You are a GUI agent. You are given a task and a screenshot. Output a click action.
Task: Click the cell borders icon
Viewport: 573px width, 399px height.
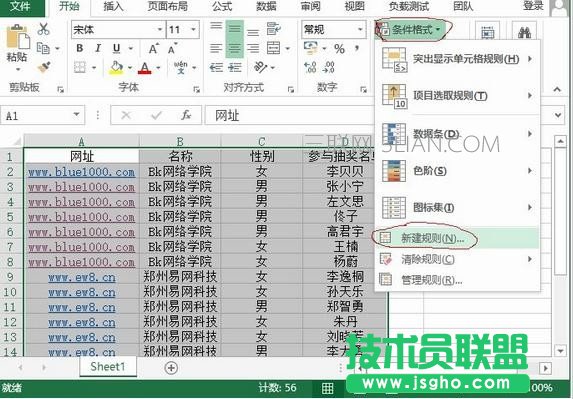click(80, 67)
